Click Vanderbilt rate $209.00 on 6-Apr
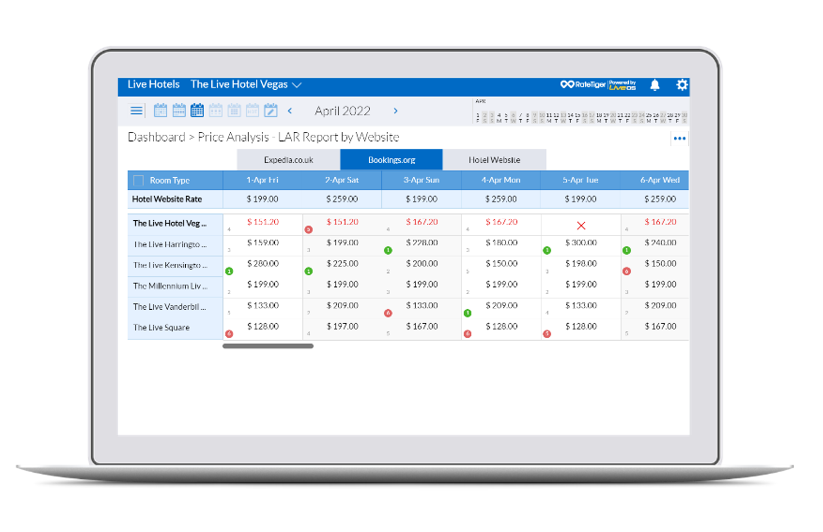Screen dimensions: 823x532 pyautogui.click(x=660, y=305)
